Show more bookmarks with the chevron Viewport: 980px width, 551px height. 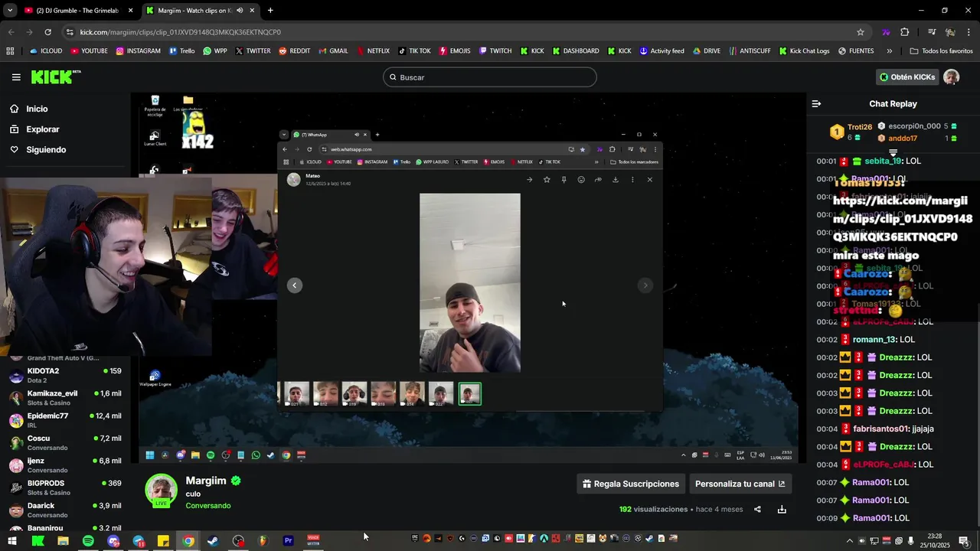pyautogui.click(x=889, y=51)
